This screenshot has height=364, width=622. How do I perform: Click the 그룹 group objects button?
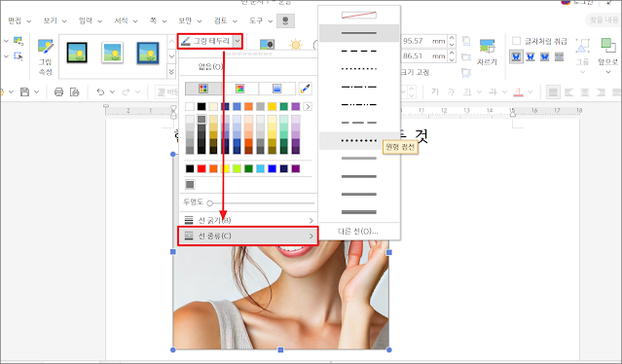coord(582,55)
